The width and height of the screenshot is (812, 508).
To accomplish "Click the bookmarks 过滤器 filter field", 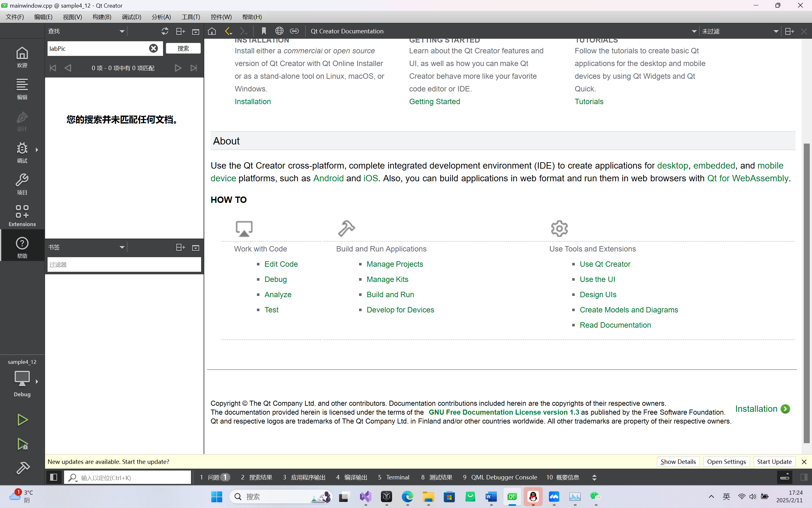I will point(124,264).
